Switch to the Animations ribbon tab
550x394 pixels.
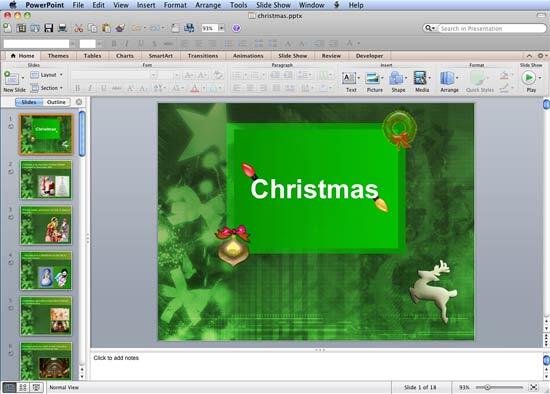point(248,56)
